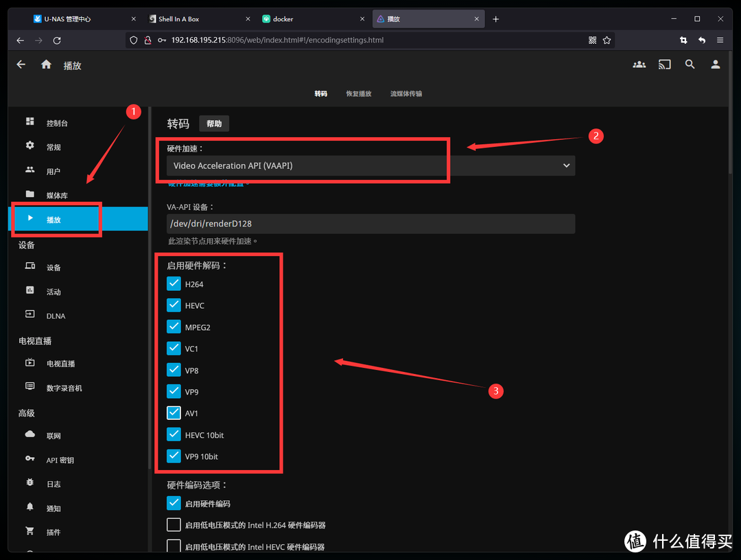Open the 活动 activity sidebar item
Screen dimensions: 741x560
(x=78, y=292)
